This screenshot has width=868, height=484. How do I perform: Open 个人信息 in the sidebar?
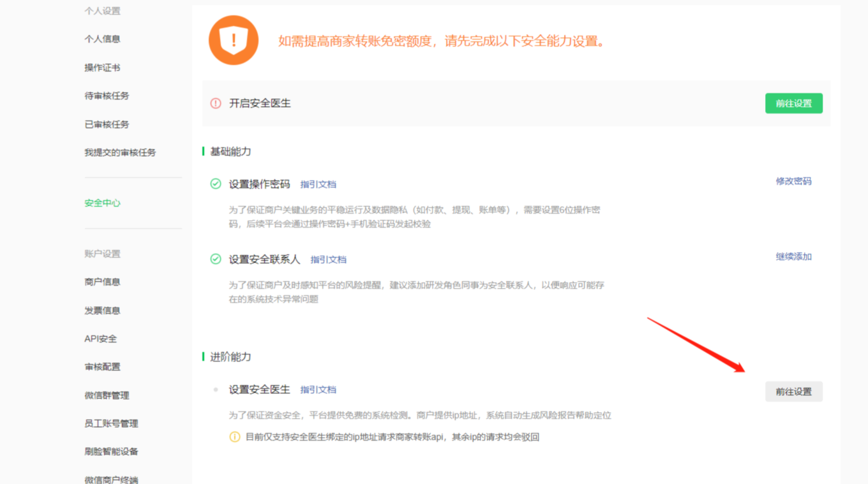click(102, 39)
